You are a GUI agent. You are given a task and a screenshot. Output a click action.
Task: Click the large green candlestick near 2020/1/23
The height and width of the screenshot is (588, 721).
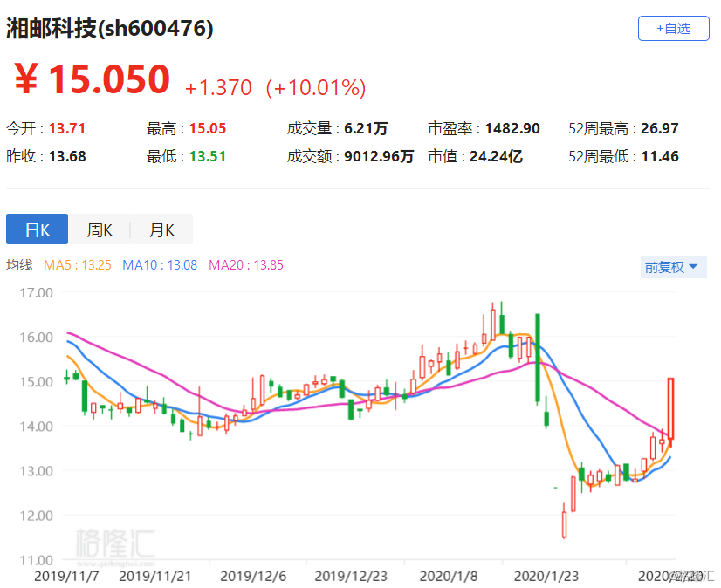click(x=537, y=358)
